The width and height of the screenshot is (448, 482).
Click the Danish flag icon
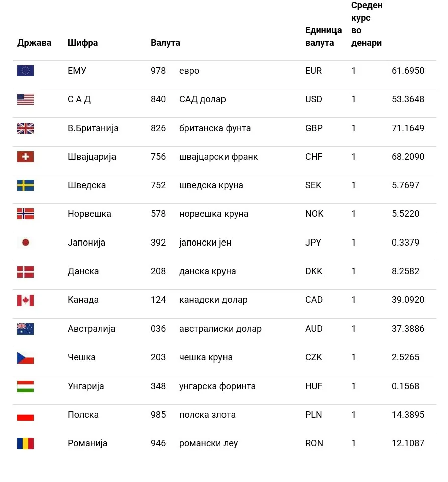(x=25, y=272)
